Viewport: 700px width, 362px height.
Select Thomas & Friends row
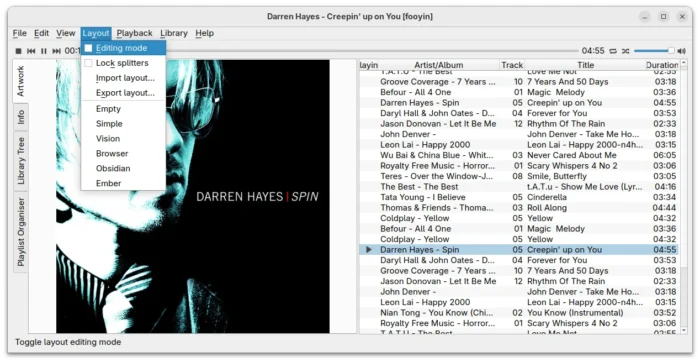click(x=519, y=208)
